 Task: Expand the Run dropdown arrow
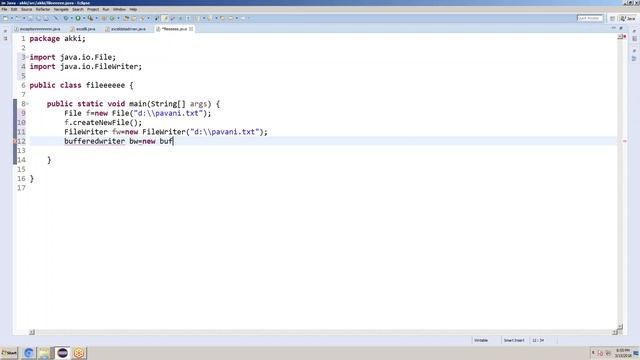click(x=84, y=18)
